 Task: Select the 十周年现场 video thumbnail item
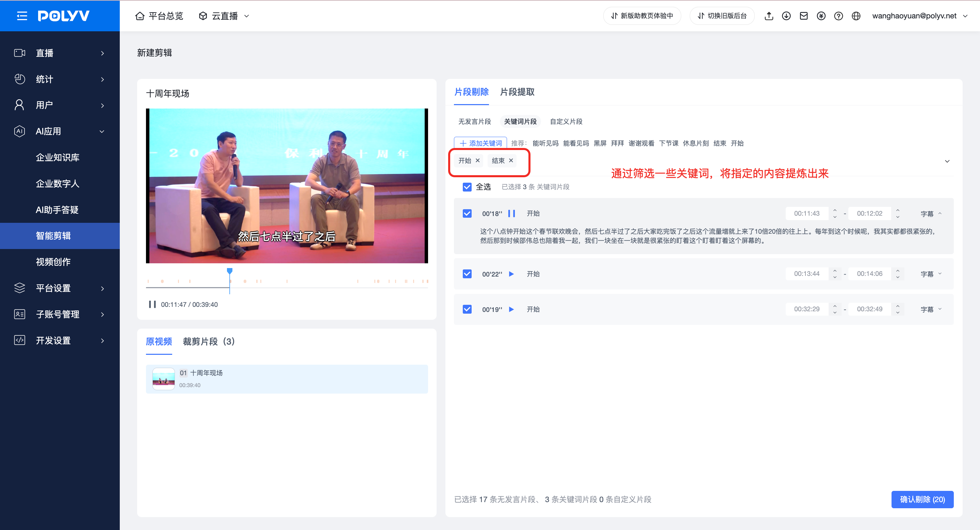287,379
